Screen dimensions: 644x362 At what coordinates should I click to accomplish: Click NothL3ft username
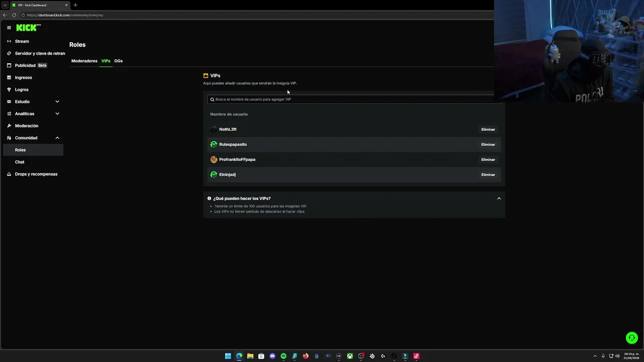[x=228, y=129]
